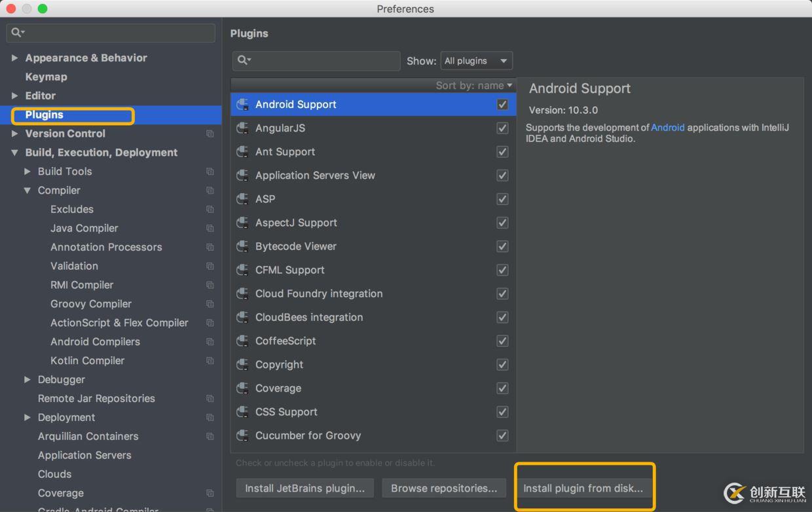Disable the Android Support plugin checkbox

(x=502, y=104)
